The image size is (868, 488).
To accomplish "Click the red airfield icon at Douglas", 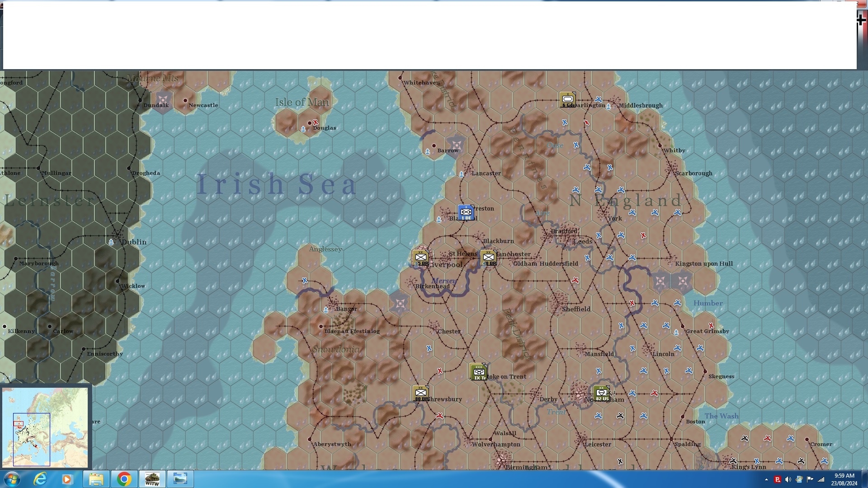I will click(x=316, y=122).
